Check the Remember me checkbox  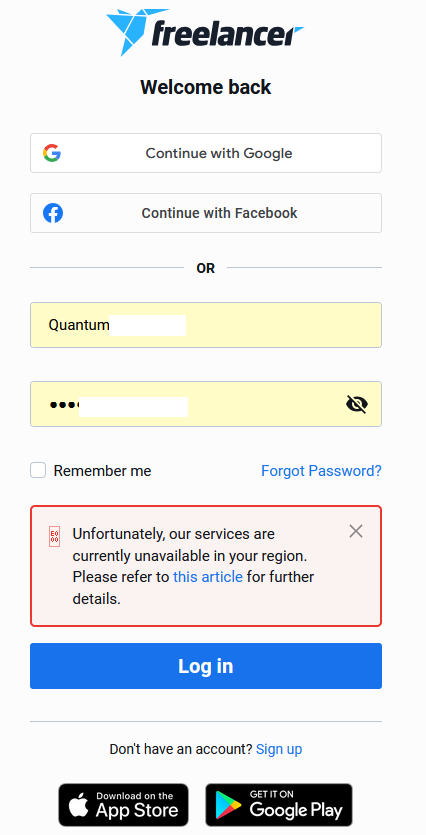(x=38, y=470)
